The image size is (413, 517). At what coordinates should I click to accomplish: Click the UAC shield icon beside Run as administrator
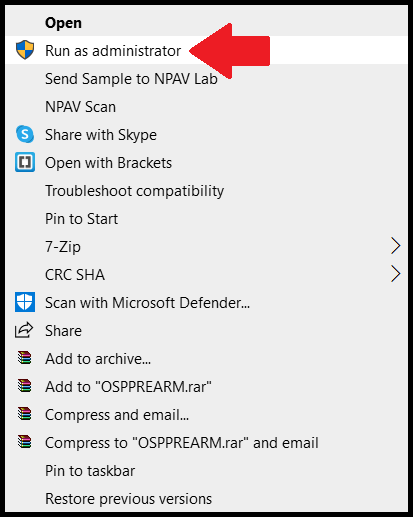coord(25,50)
